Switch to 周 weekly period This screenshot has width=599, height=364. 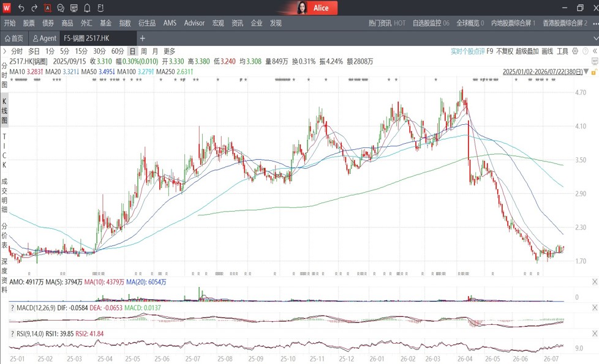(x=144, y=51)
